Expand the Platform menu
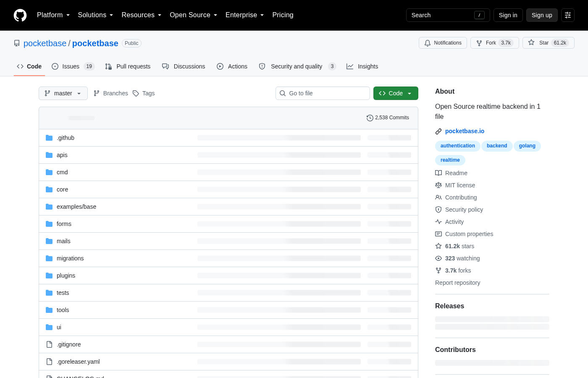 53,15
